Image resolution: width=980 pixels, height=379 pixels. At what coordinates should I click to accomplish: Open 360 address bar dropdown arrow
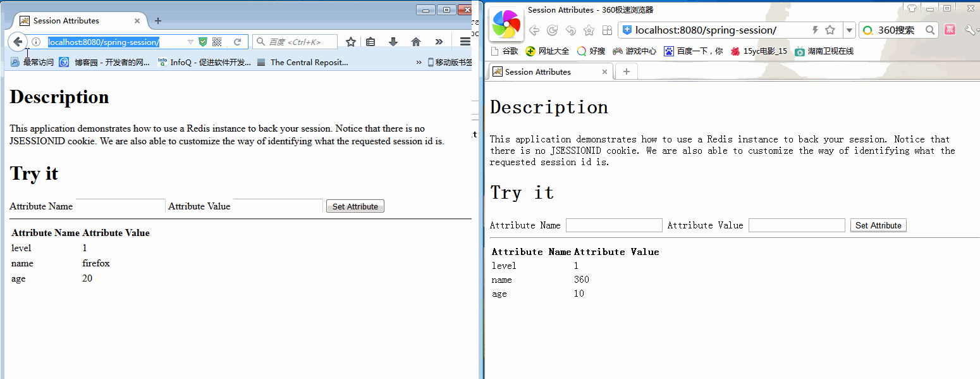pos(849,30)
